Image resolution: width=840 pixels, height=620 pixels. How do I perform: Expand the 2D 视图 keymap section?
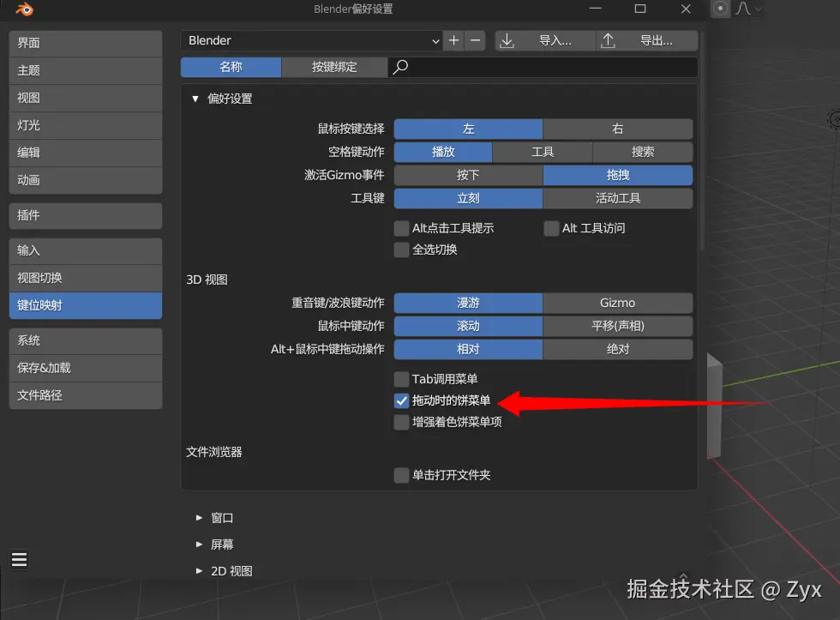point(199,571)
